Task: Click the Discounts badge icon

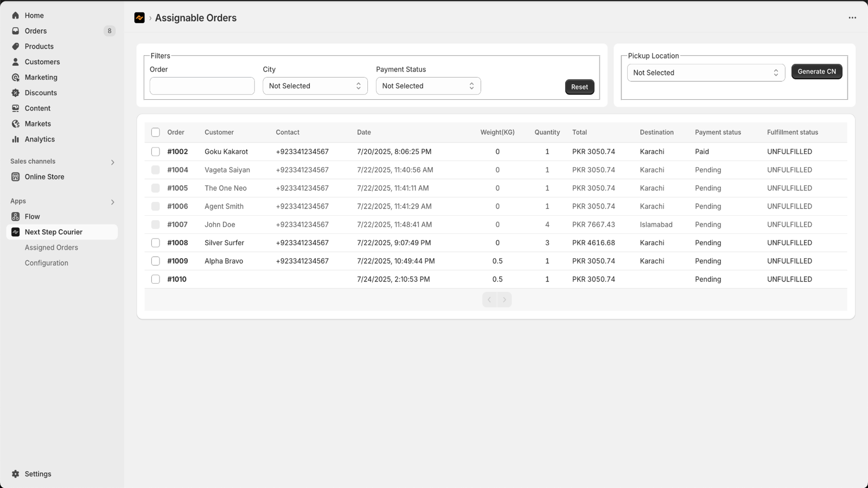Action: tap(15, 93)
